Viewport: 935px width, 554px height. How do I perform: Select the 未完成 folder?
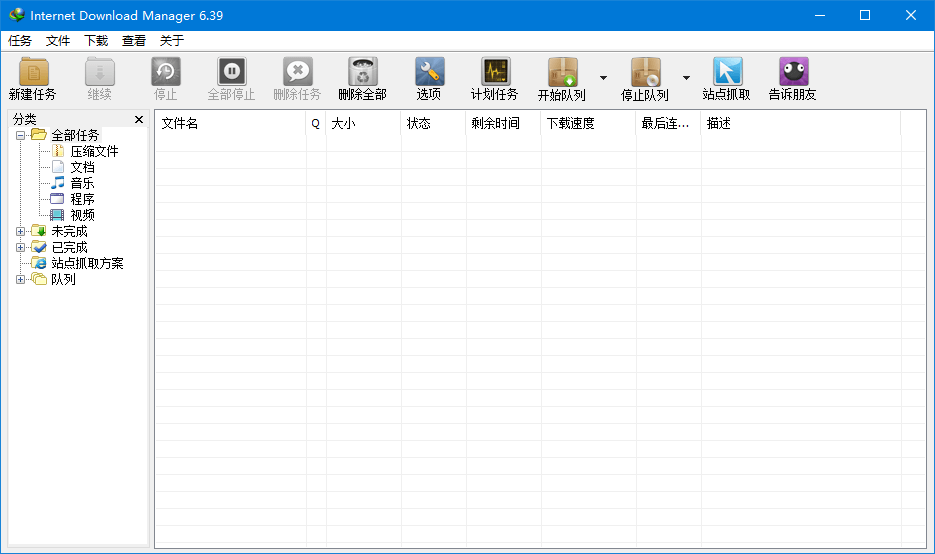coord(69,231)
